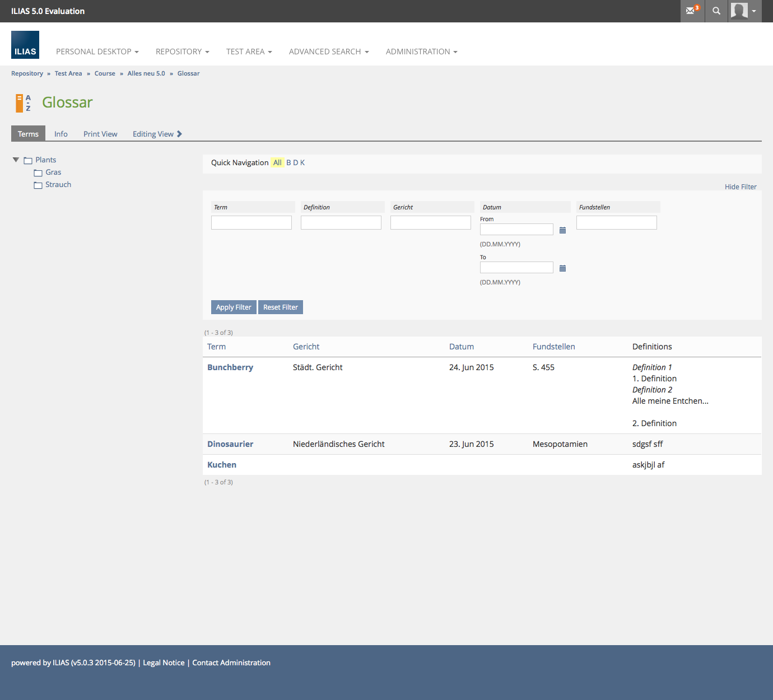Open the Bunchberry term

point(230,367)
